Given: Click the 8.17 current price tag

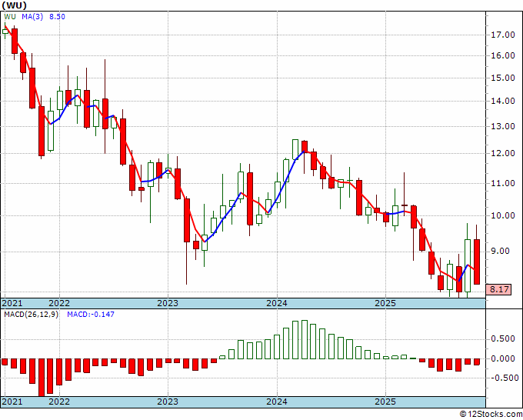Looking at the screenshot, I should pos(498,289).
